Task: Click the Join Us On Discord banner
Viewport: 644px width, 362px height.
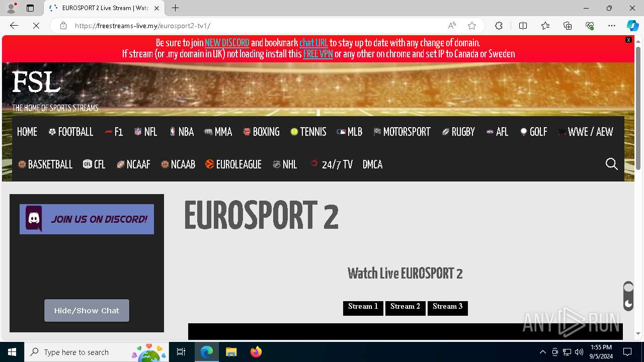Action: coord(87,219)
